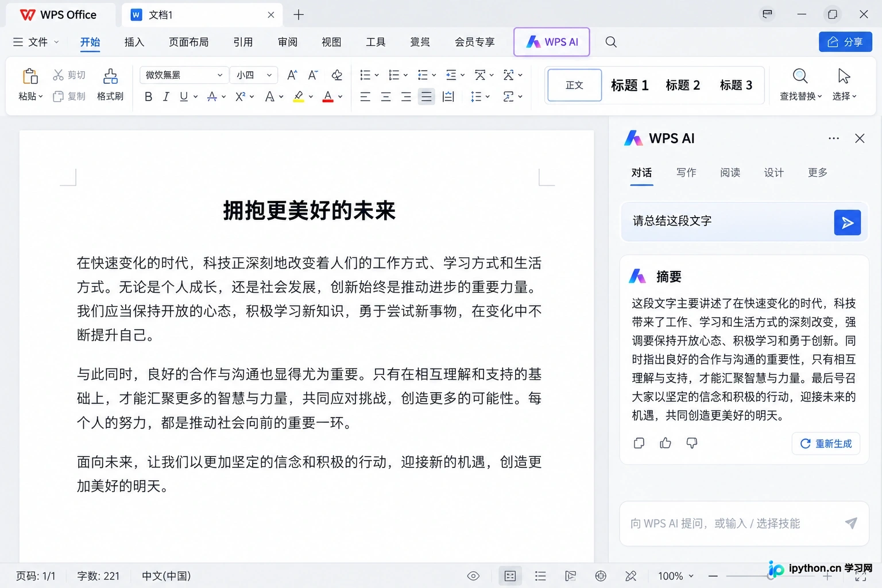Open the font color red swatch button
Screen dimensions: 882x588
[x=328, y=97]
